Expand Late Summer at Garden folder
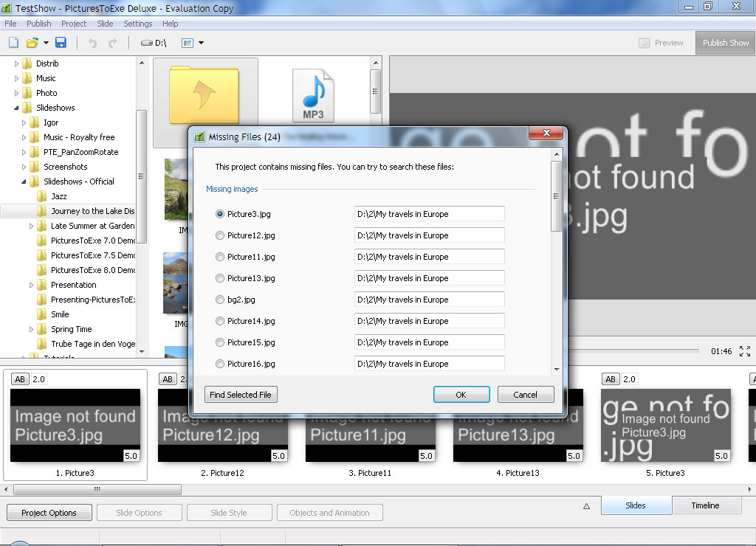Viewport: 756px width, 546px height. tap(31, 226)
